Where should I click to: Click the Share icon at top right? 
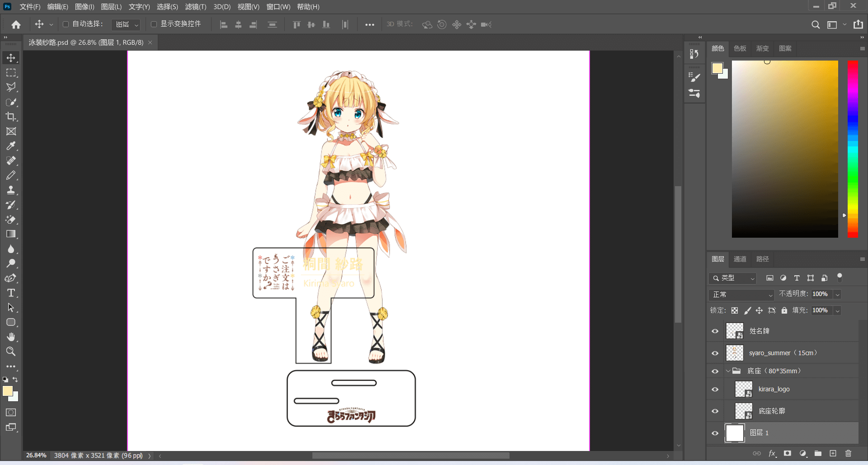tap(858, 24)
